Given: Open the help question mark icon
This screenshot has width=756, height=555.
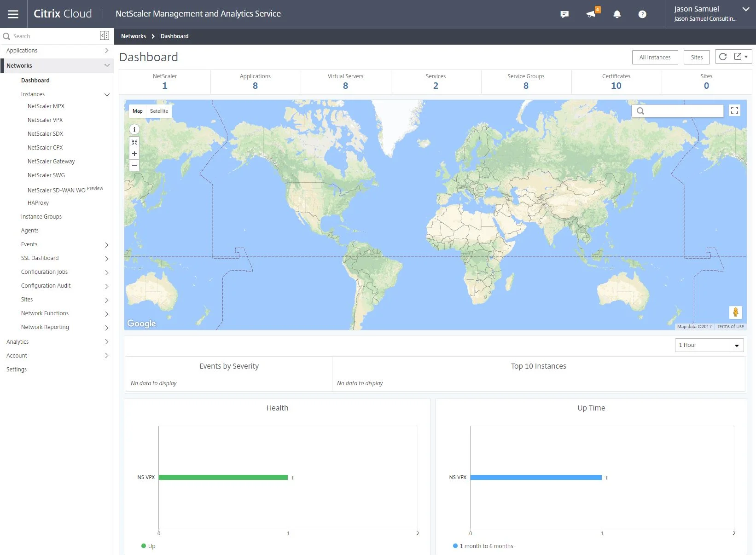Looking at the screenshot, I should coord(642,14).
